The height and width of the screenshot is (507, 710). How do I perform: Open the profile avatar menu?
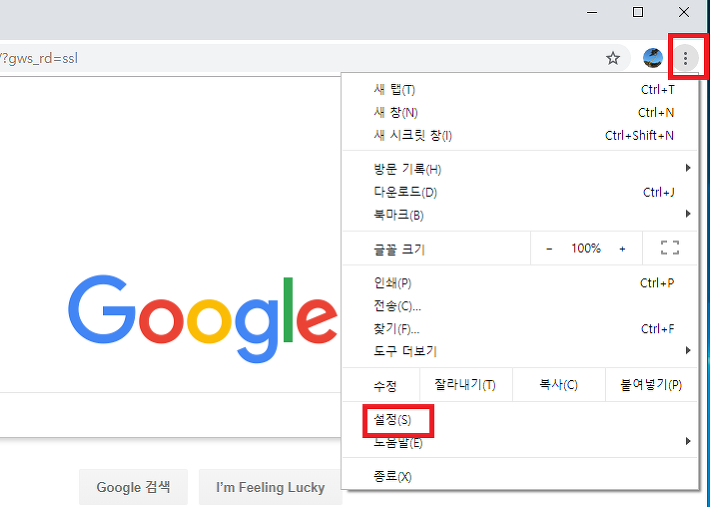coord(652,58)
